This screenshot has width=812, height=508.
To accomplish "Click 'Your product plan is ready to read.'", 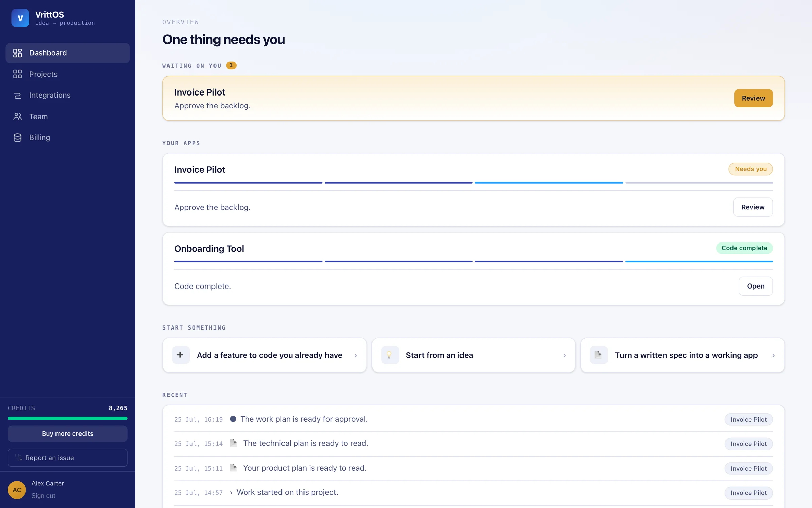I will (304, 468).
